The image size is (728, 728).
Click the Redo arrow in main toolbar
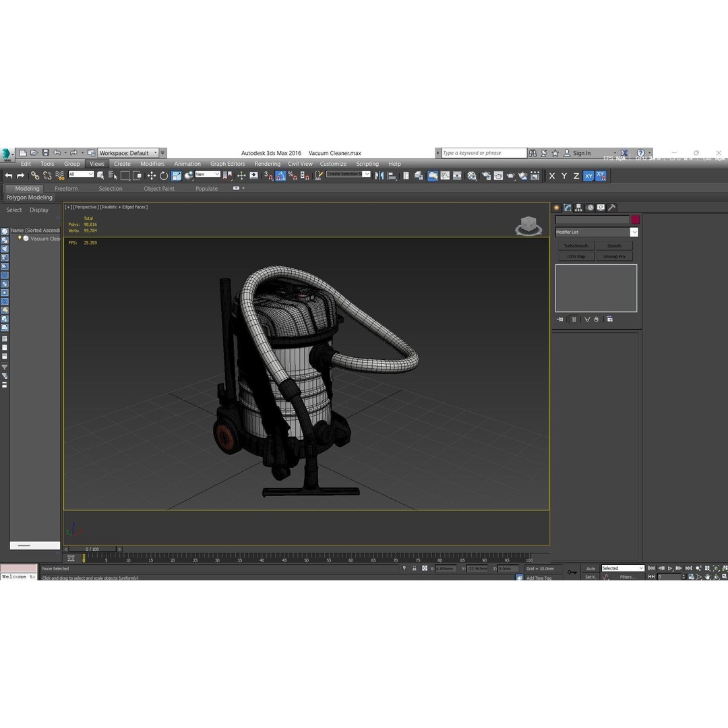point(20,176)
